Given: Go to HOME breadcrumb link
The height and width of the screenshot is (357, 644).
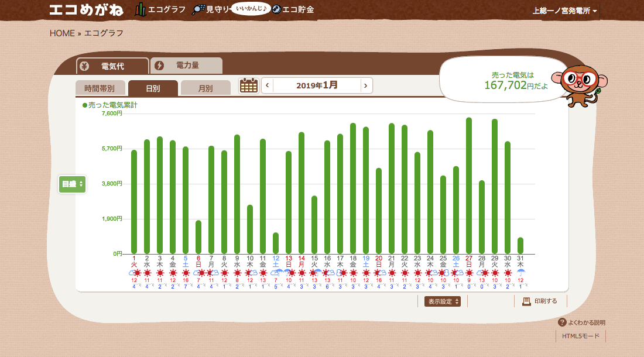Looking at the screenshot, I should click(62, 33).
